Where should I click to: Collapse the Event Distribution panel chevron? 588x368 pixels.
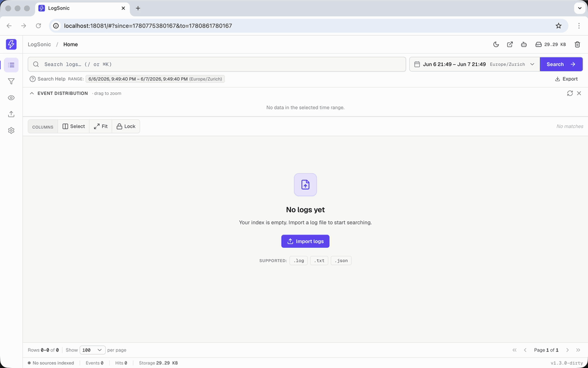pos(32,93)
